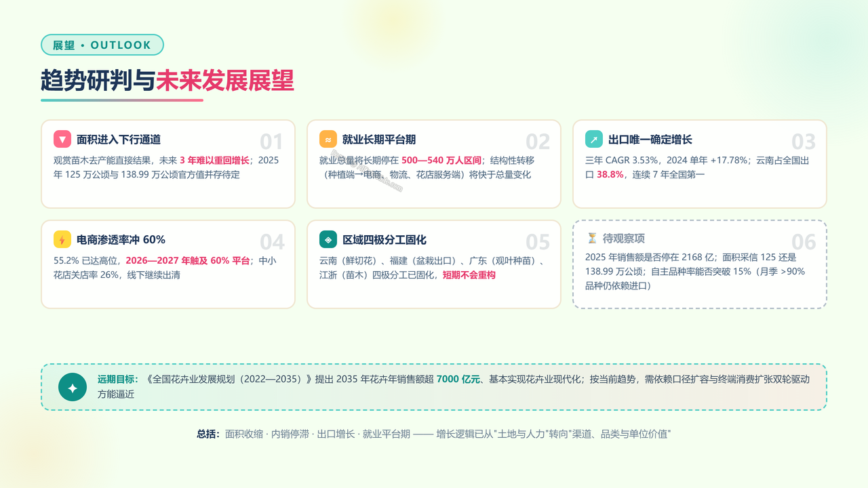Click the pink down-triangle icon beside 面积进入下行通道
The height and width of the screenshot is (488, 868).
pos(62,140)
